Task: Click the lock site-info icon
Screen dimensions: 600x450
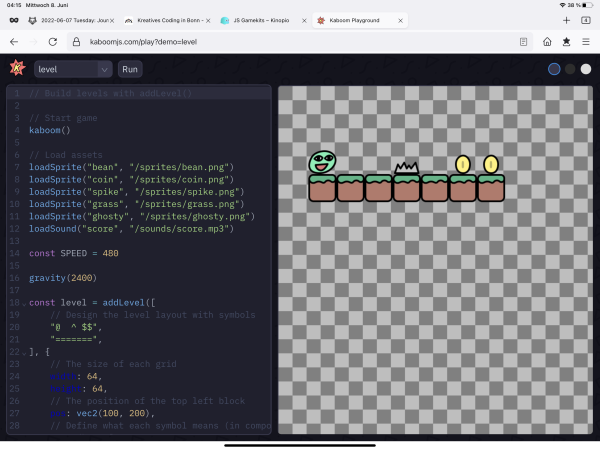Action: click(76, 42)
